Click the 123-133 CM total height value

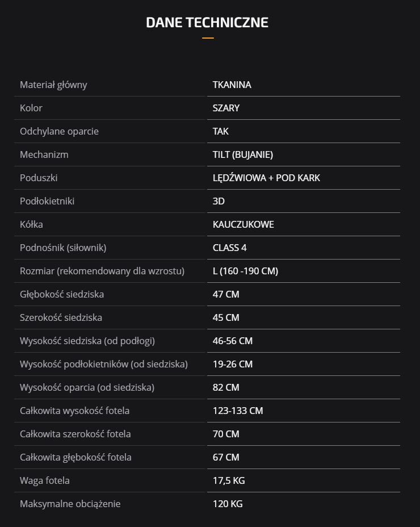click(238, 411)
